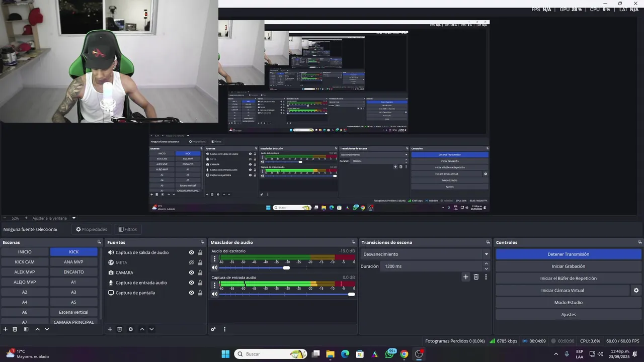
Task: Undock the Fuentes panel
Action: pos(202,242)
